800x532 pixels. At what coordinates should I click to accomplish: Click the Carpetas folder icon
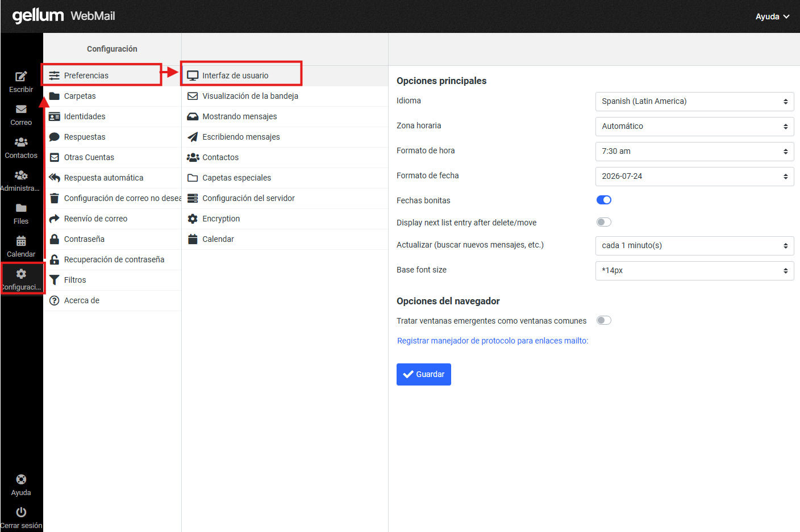point(55,96)
